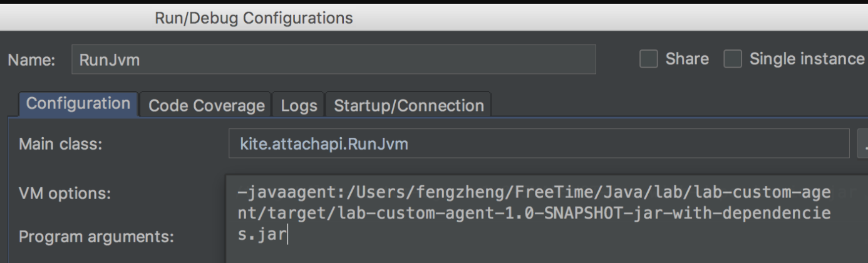Open the Logs tab

pyautogui.click(x=298, y=105)
